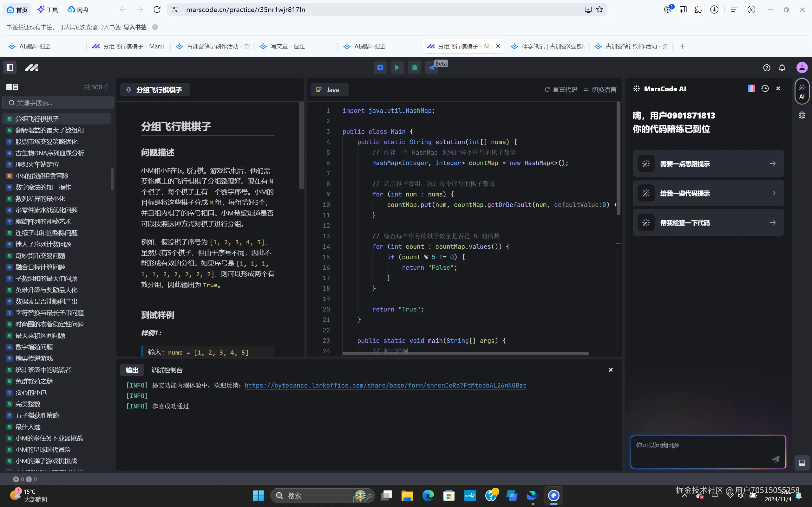Open the notifications bell icon
Screen dimensions: 812x507
782,68
